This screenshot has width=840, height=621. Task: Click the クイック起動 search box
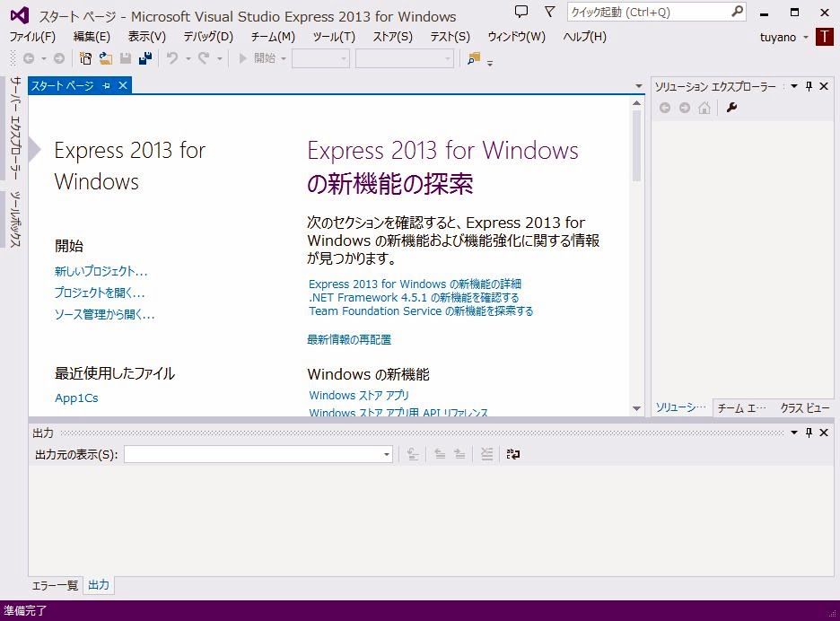tap(648, 12)
